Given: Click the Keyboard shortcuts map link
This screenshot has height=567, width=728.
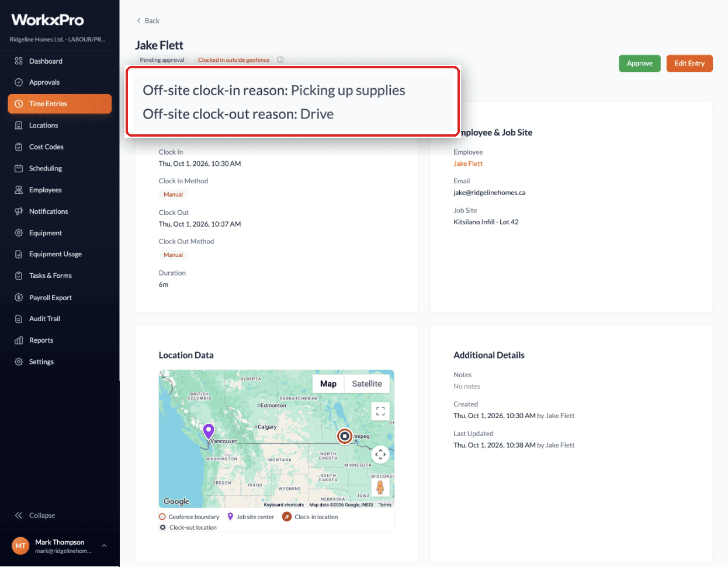Looking at the screenshot, I should (283, 505).
